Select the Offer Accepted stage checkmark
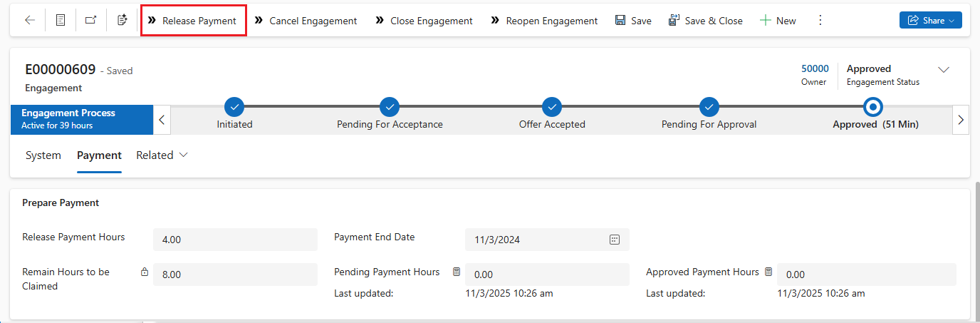The height and width of the screenshot is (323, 980). tap(552, 107)
